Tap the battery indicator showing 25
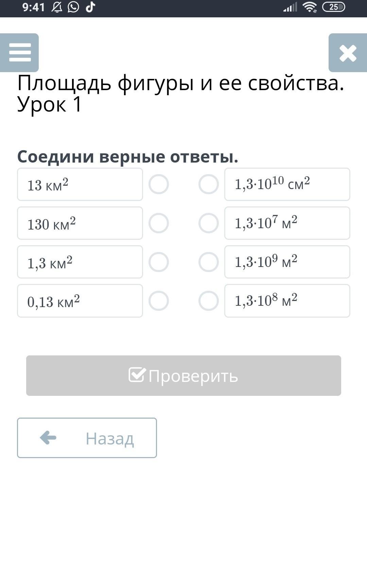This screenshot has height=588, width=367. [333, 7]
